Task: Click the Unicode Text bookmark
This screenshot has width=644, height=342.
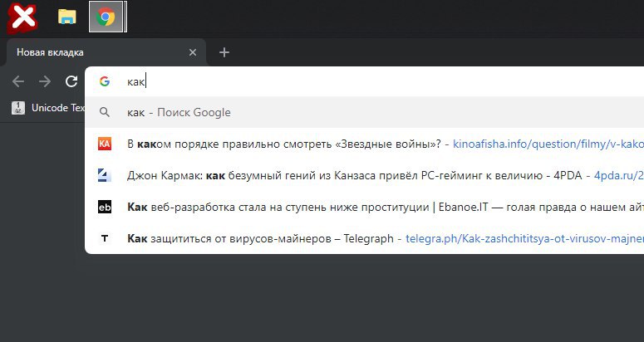Action: click(50, 108)
